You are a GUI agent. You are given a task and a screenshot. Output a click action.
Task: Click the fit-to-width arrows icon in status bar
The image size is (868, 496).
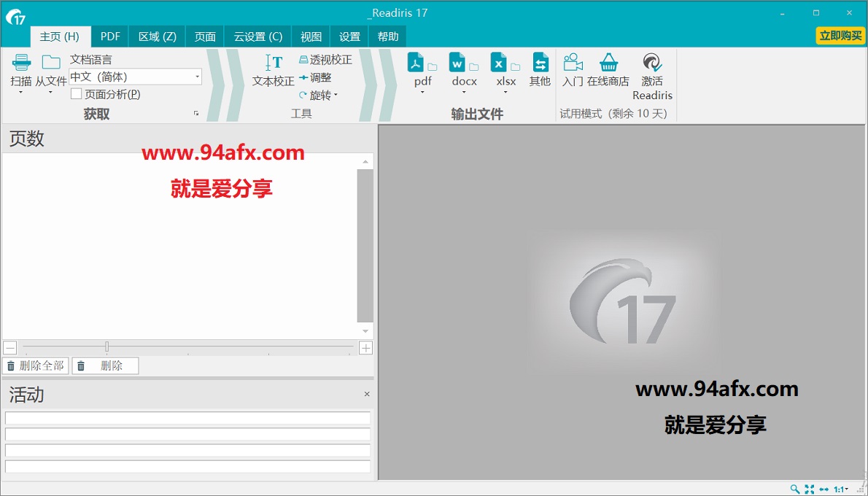tap(824, 489)
